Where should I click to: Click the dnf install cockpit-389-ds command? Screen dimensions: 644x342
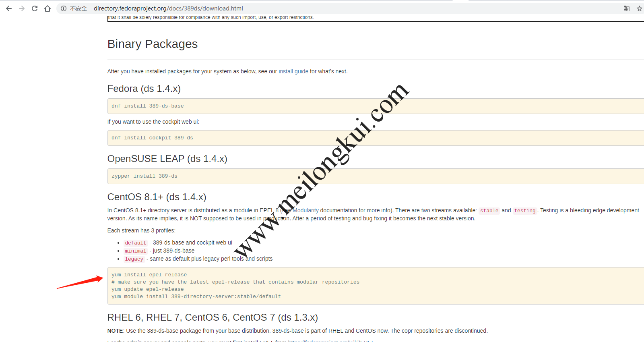click(x=152, y=138)
